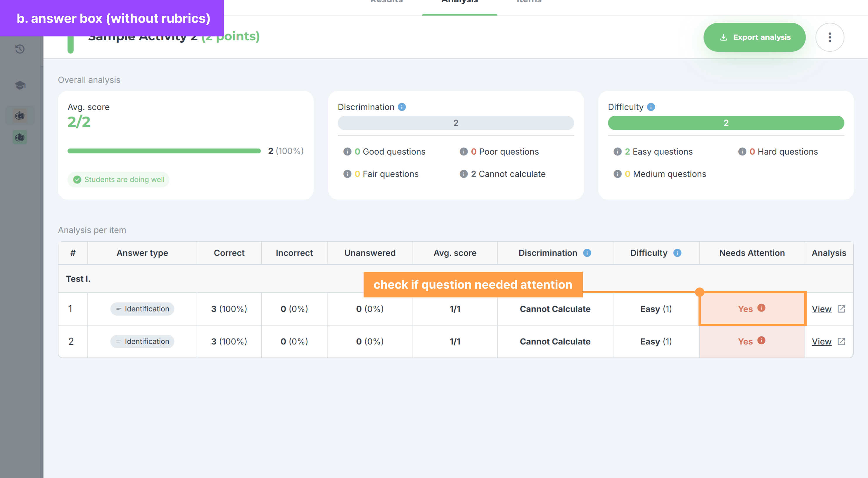Click the history clock icon in sidebar
The image size is (868, 478).
tap(20, 49)
